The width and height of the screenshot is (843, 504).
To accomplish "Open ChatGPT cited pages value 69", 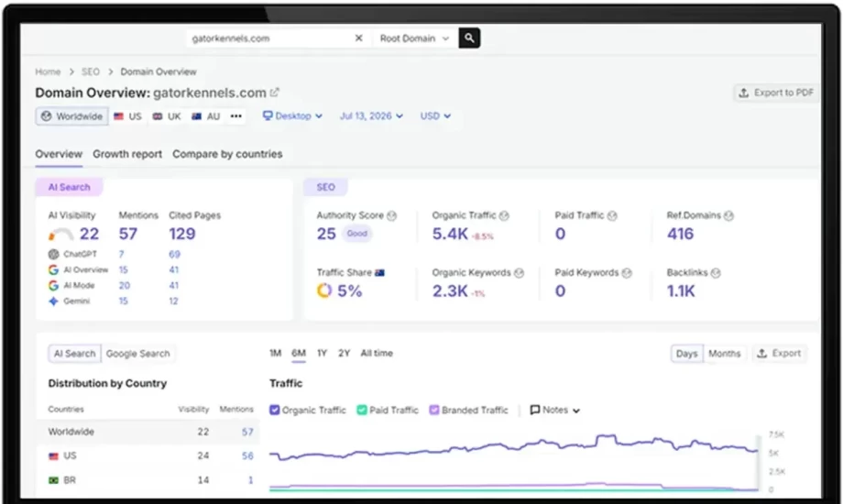I will tap(174, 254).
